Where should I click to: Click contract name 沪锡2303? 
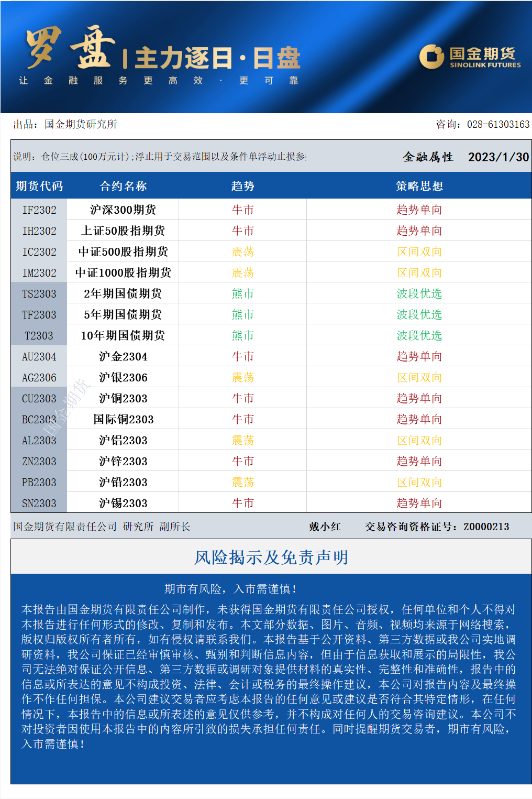123,503
